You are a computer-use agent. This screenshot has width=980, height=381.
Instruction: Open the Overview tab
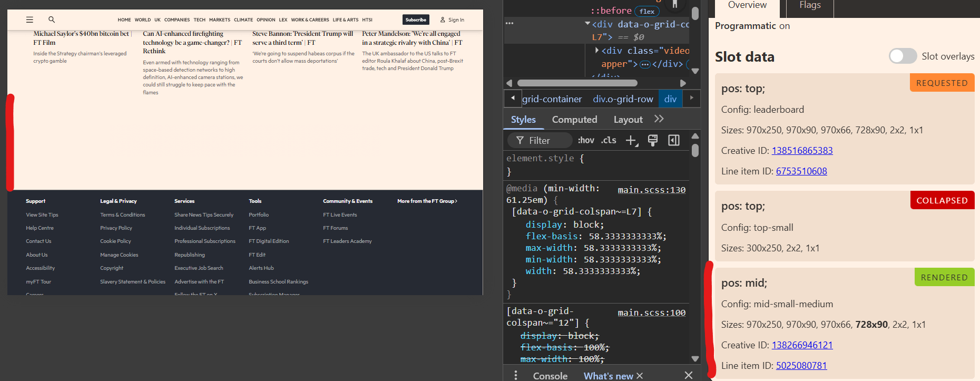[x=747, y=5]
